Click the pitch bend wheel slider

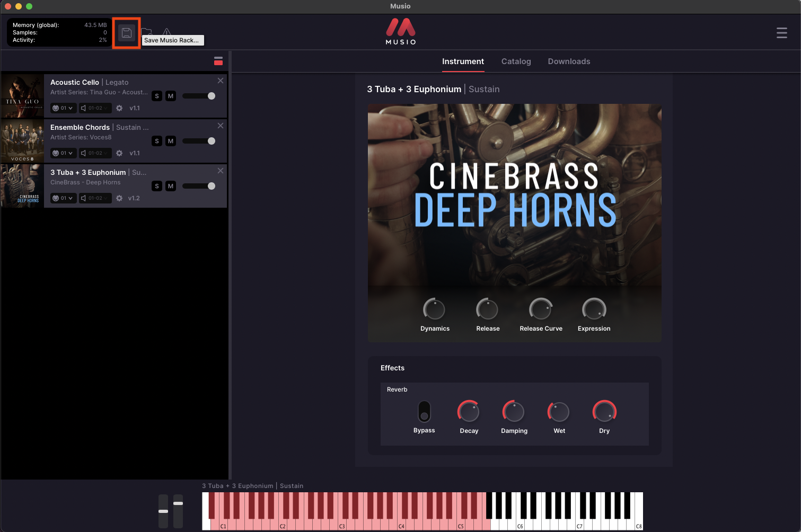tap(163, 511)
